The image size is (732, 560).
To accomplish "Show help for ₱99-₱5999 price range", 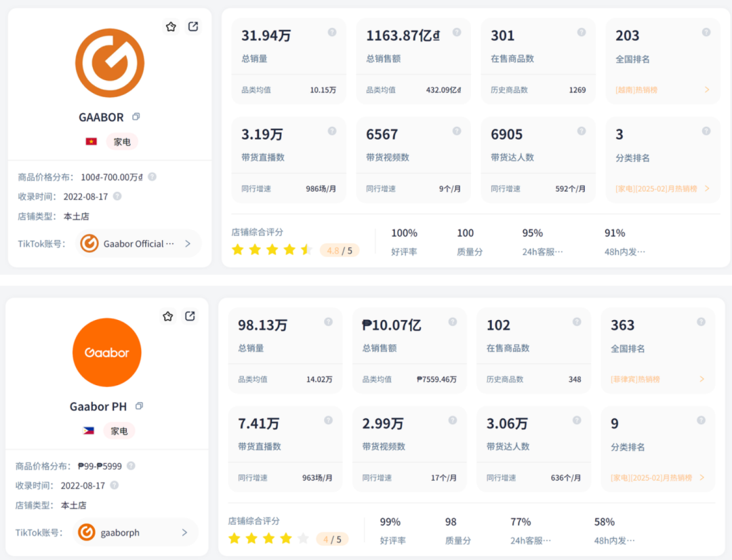I will click(x=131, y=466).
